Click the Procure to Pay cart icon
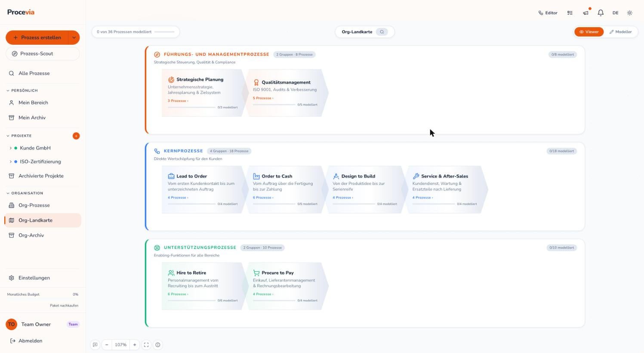The height and width of the screenshot is (353, 644). point(256,273)
